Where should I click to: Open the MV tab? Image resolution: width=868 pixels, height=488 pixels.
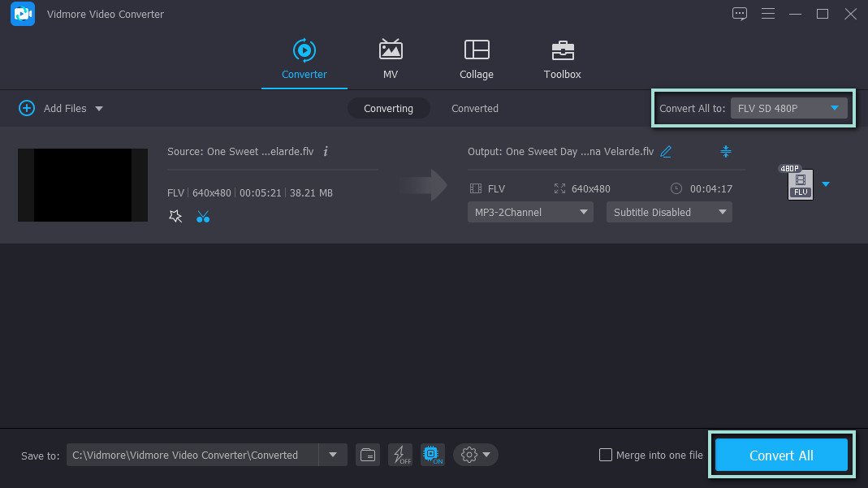[x=391, y=59]
